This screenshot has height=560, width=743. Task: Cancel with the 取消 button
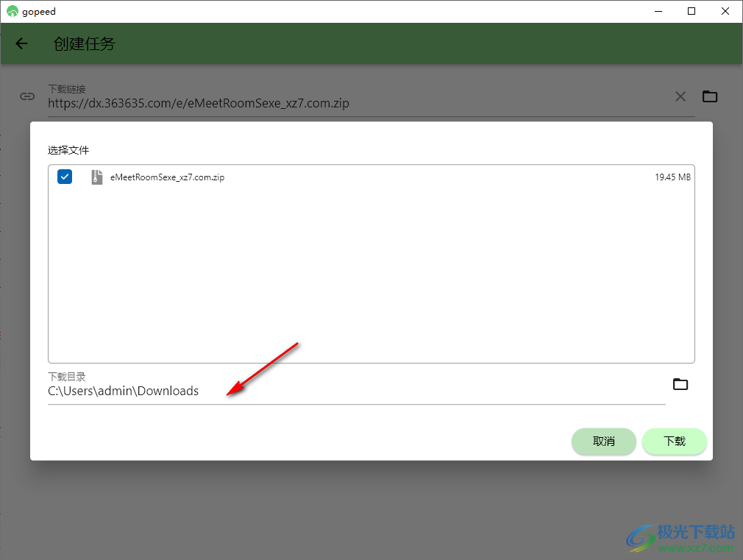604,442
